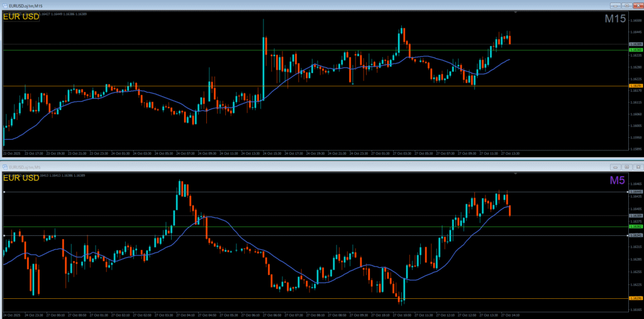Click the chart shift triangle on M15 chart

tap(516, 13)
